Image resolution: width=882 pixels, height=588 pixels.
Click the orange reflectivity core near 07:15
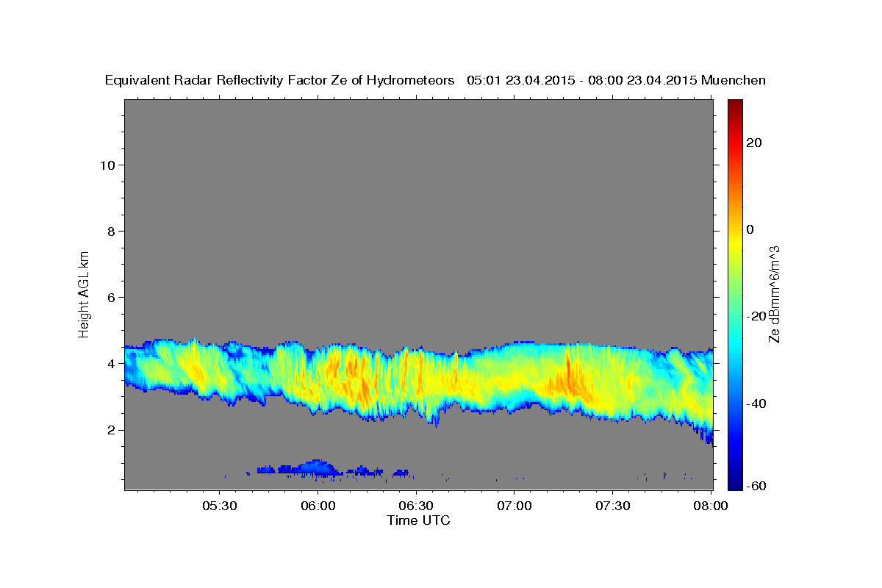570,379
